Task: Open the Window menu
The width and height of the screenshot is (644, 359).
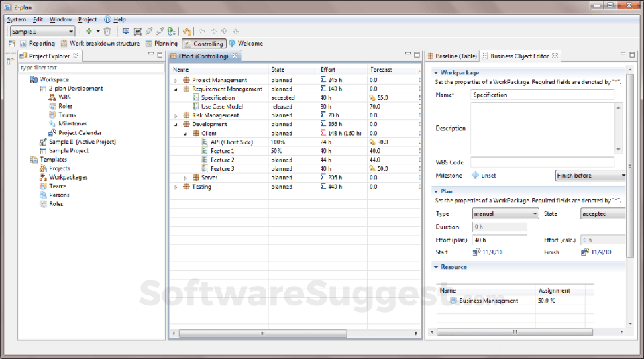Action: tap(60, 19)
